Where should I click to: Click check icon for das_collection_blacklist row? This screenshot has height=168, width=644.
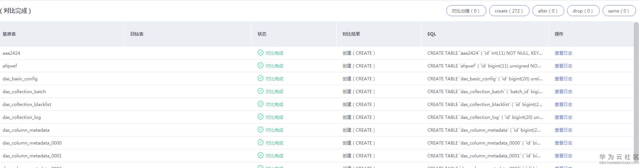point(261,104)
